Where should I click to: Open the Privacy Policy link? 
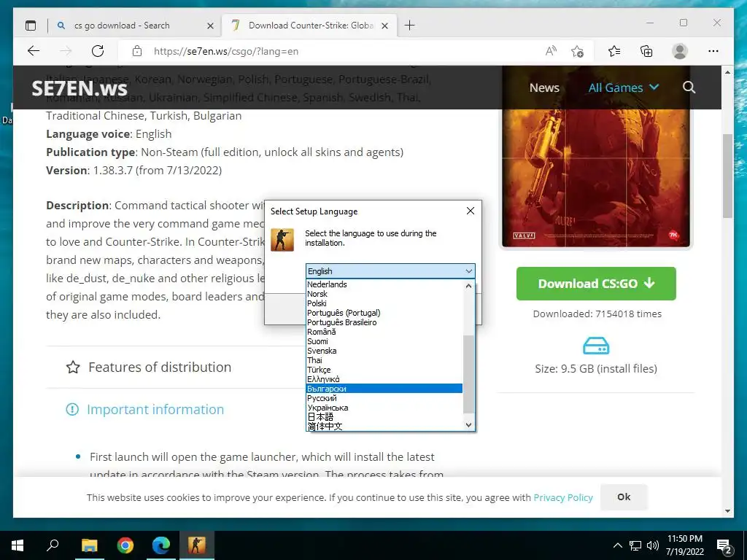(563, 497)
